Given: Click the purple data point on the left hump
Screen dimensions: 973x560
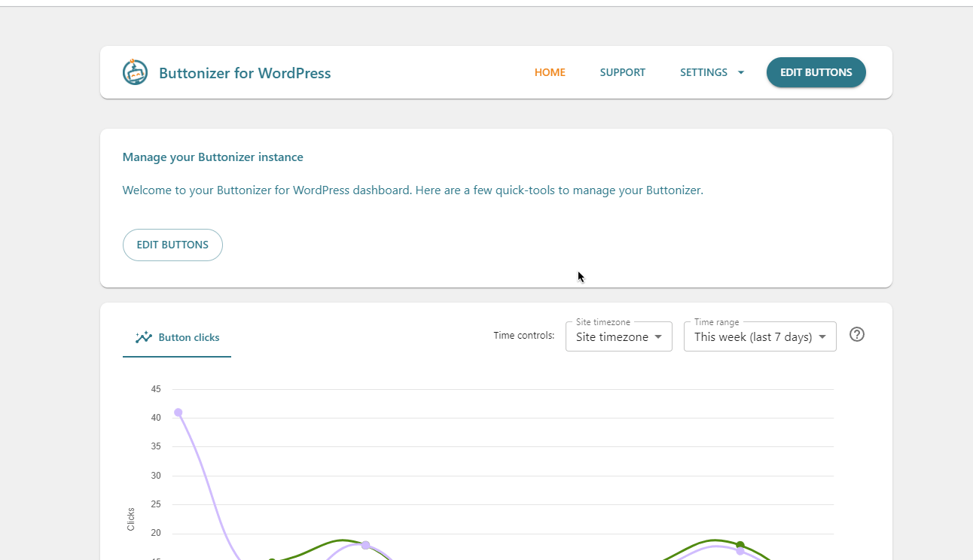Looking at the screenshot, I should click(x=366, y=545).
